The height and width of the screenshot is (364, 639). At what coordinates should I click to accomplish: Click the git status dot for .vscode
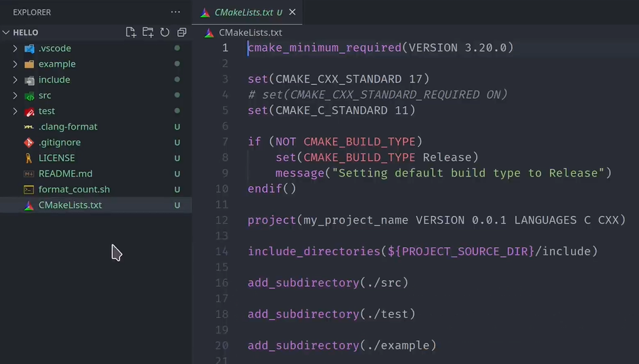pos(177,48)
